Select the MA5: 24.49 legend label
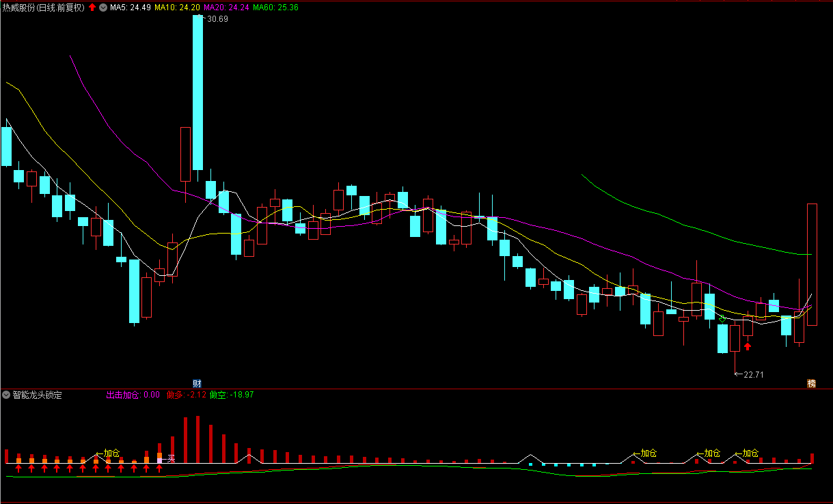Screen dimensions: 833x504 point(131,8)
